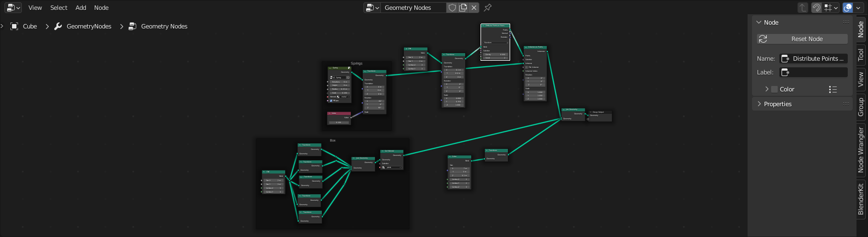Select the Distribute Points on Faces node header

[x=495, y=25]
